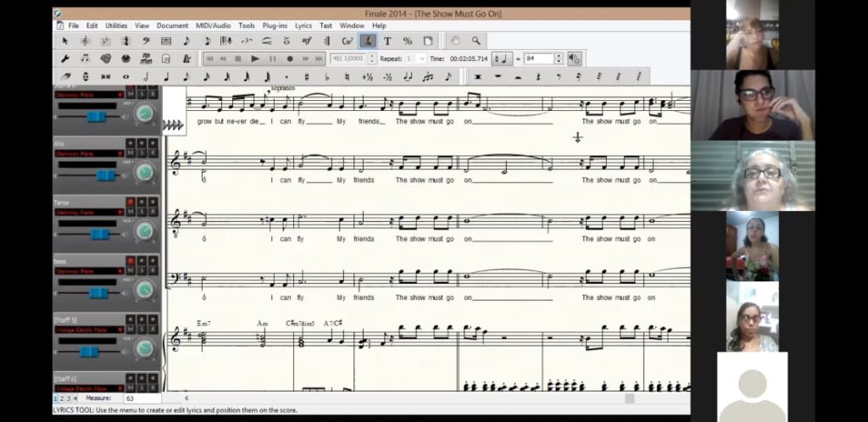The width and height of the screenshot is (868, 422).
Task: Click the Bass pan knob
Action: 144,289
